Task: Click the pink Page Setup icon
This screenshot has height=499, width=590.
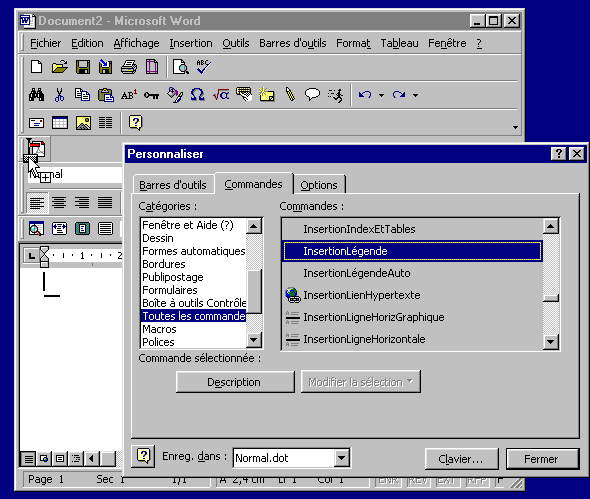Action: click(x=152, y=67)
